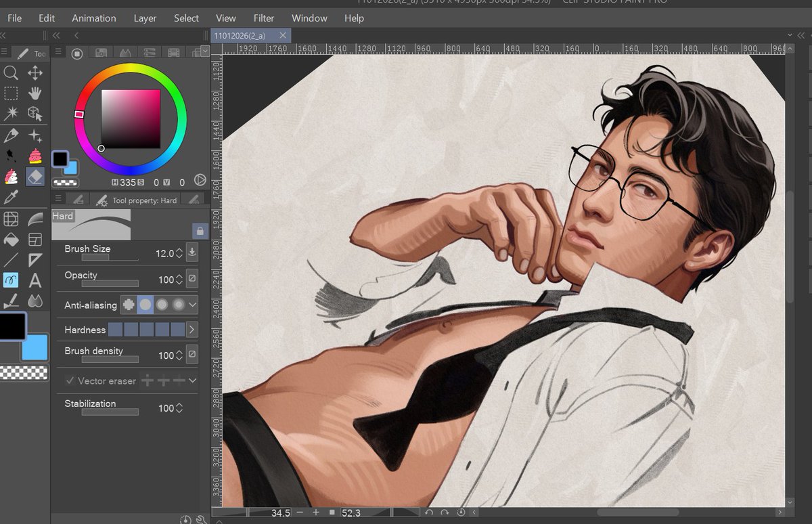The image size is (812, 524).
Task: Switch to the Eyedropper tool
Action: tap(10, 196)
